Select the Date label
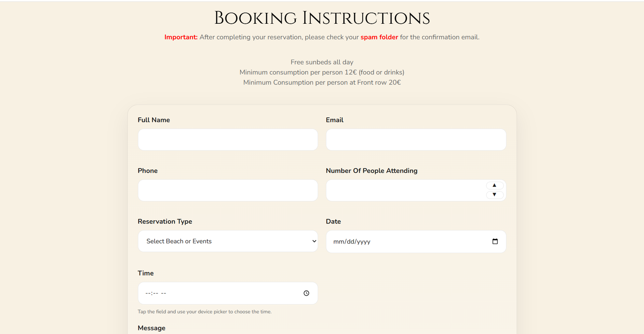This screenshot has height=334, width=644. [333, 221]
